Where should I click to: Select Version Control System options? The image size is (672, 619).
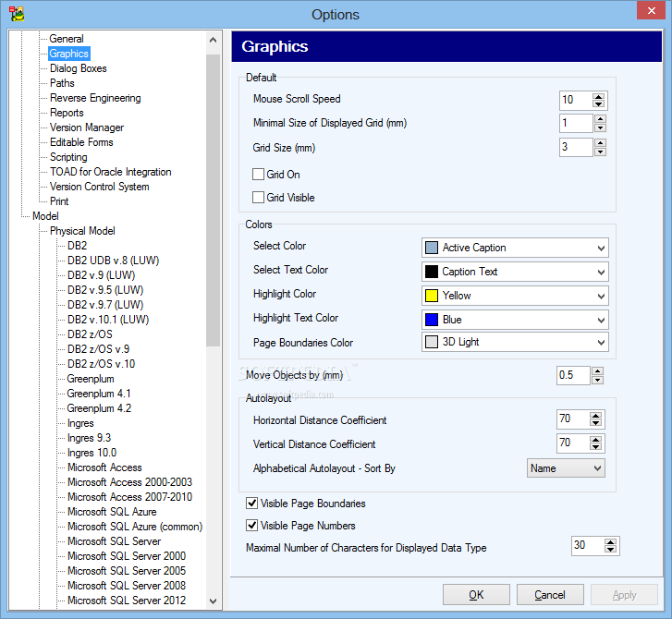tap(100, 187)
